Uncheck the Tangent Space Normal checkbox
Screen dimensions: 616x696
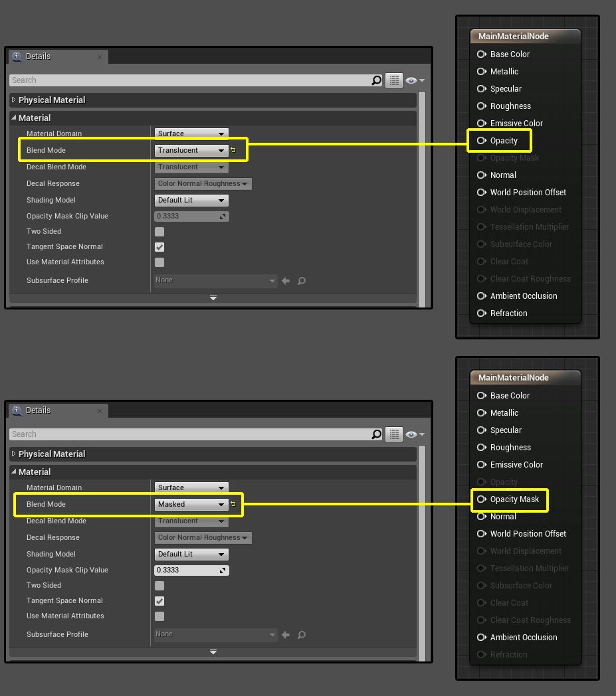point(158,246)
